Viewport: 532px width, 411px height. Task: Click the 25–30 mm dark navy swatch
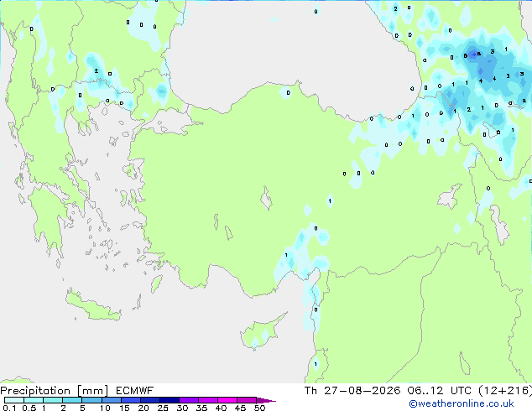click(169, 400)
